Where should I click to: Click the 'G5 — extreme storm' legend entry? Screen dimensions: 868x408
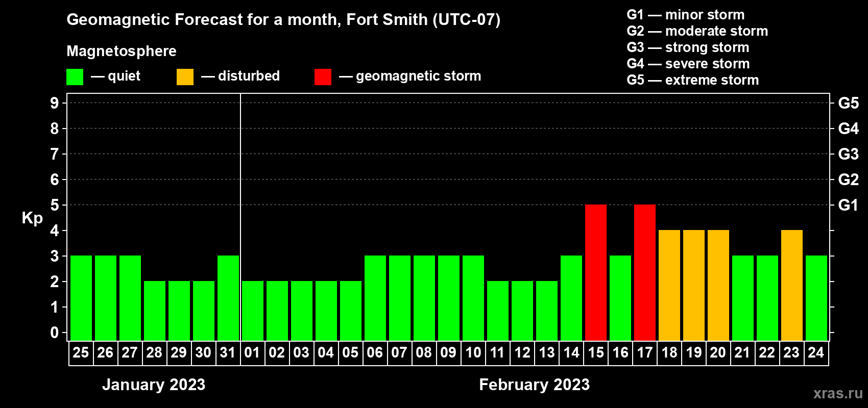click(x=693, y=80)
